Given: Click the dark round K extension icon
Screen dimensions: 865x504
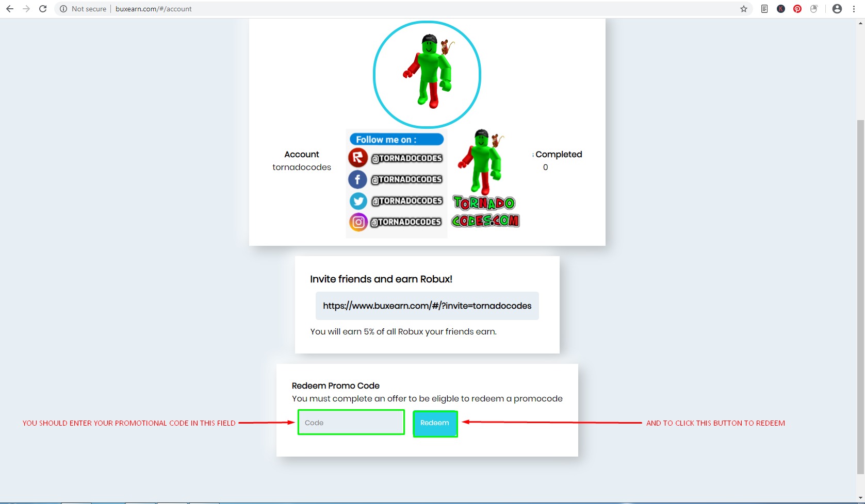Looking at the screenshot, I should pos(781,9).
